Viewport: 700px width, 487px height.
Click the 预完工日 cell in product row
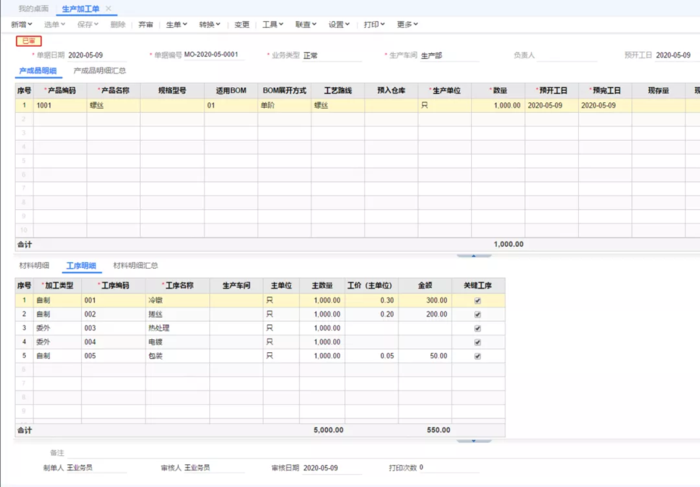(x=605, y=105)
